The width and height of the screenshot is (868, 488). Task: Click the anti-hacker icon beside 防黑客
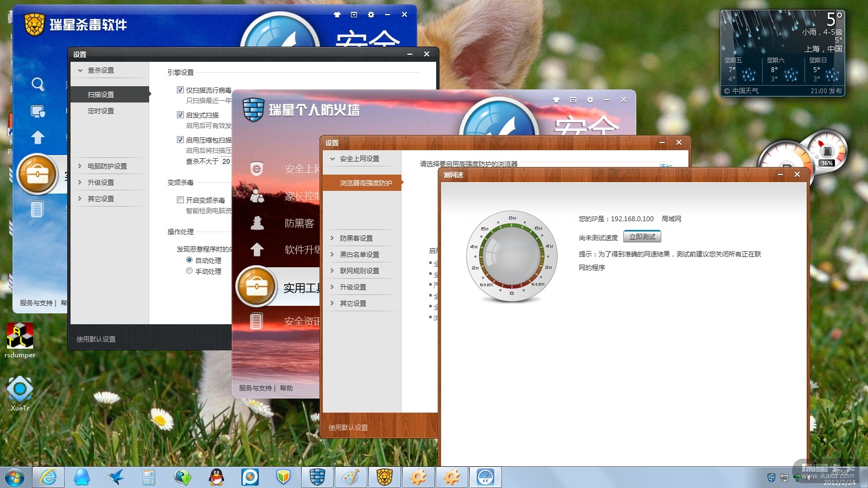(x=257, y=223)
